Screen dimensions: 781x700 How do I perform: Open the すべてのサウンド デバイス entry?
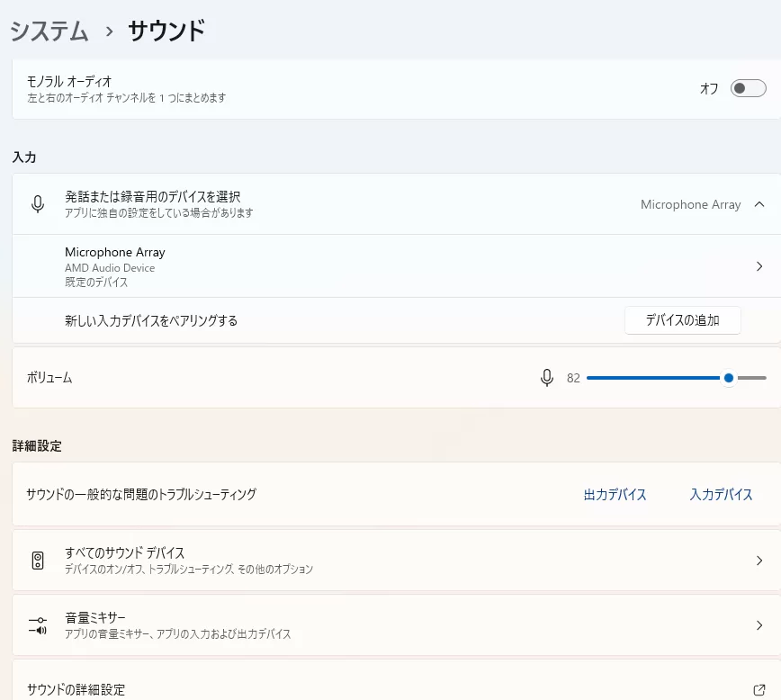click(125, 553)
